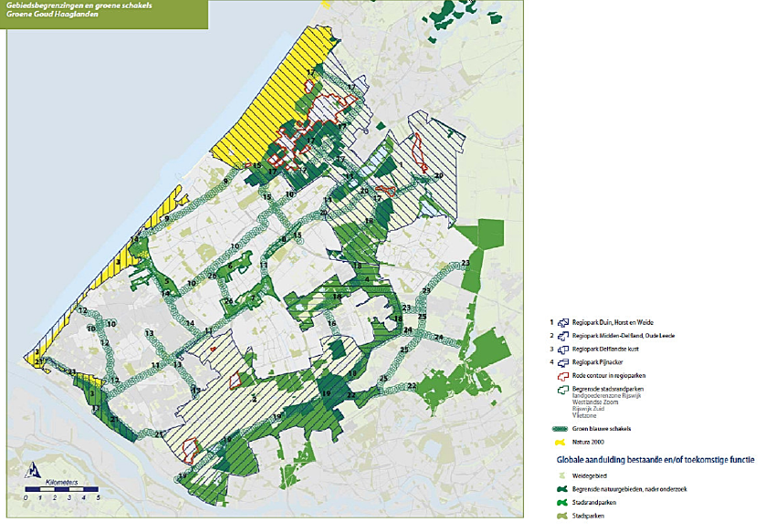Image resolution: width=765 pixels, height=532 pixels.
Task: Select the "Vlietzone" sub-entry in legend
Action: 584,415
